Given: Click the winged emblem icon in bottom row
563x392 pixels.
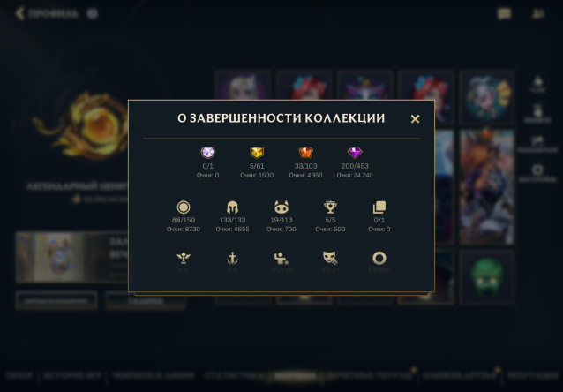Looking at the screenshot, I should click(x=184, y=258).
